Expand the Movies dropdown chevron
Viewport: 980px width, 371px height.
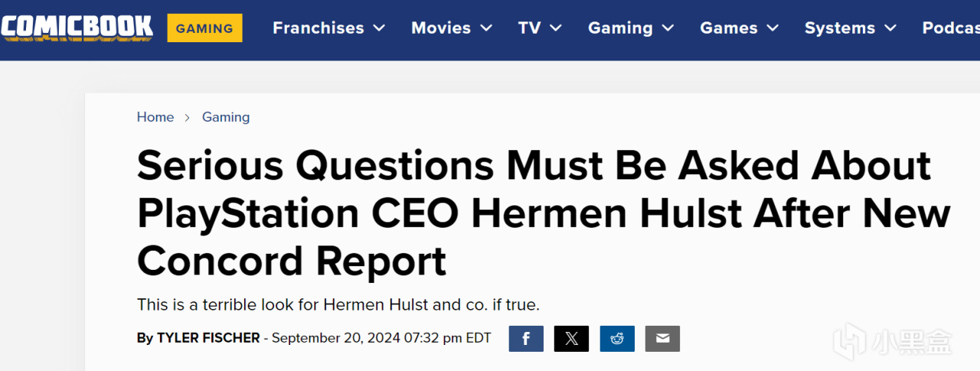[x=486, y=28]
